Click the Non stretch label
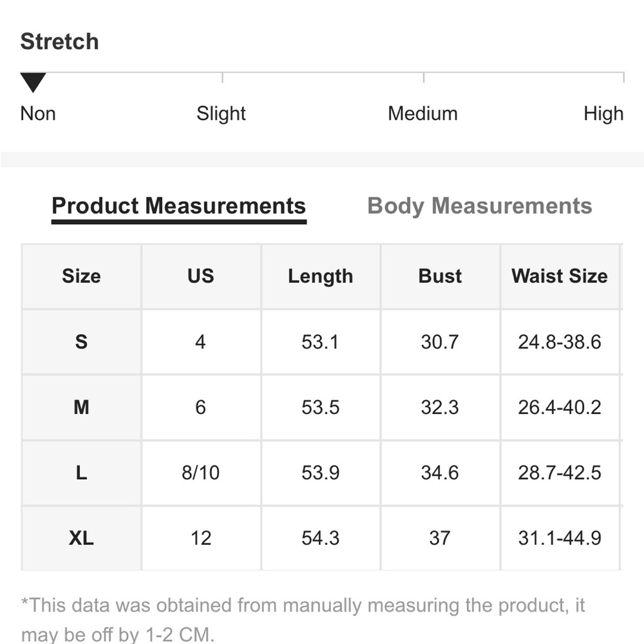The height and width of the screenshot is (644, 644). coord(38,114)
